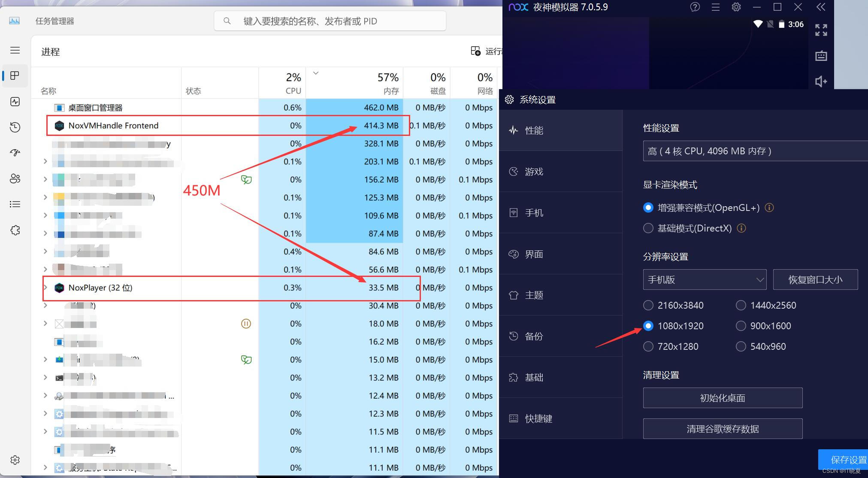Click the Nox fullscreen expand icon
Image resolution: width=868 pixels, height=478 pixels.
[821, 30]
